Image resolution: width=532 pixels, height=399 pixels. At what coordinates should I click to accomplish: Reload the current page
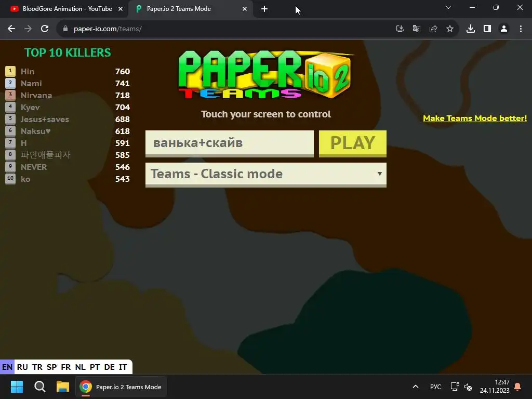tap(45, 29)
